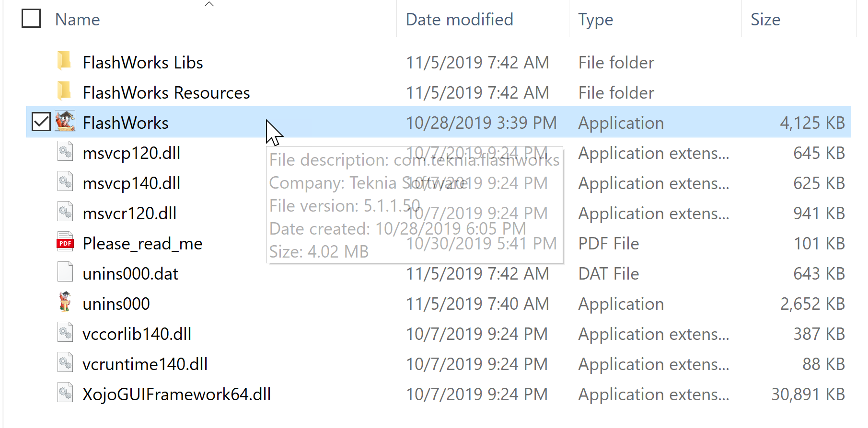Image resolution: width=868 pixels, height=428 pixels.
Task: Click the unins000 uninstaller application icon
Action: (65, 303)
